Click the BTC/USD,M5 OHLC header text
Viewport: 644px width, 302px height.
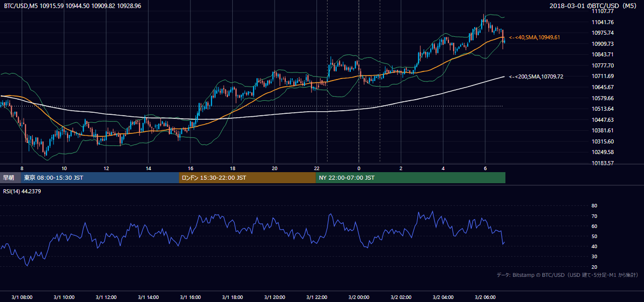click(73, 6)
